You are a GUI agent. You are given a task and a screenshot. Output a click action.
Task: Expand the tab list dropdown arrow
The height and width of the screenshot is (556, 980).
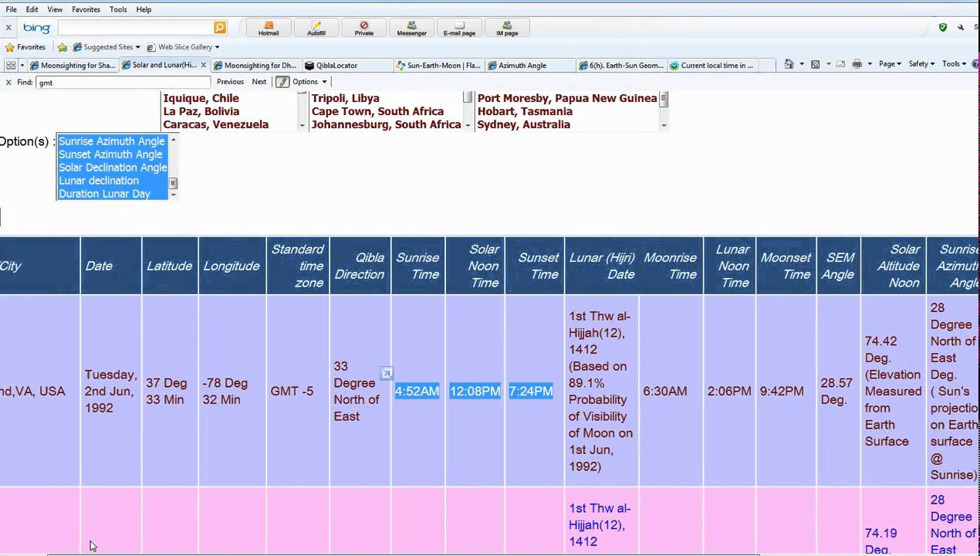click(x=22, y=66)
